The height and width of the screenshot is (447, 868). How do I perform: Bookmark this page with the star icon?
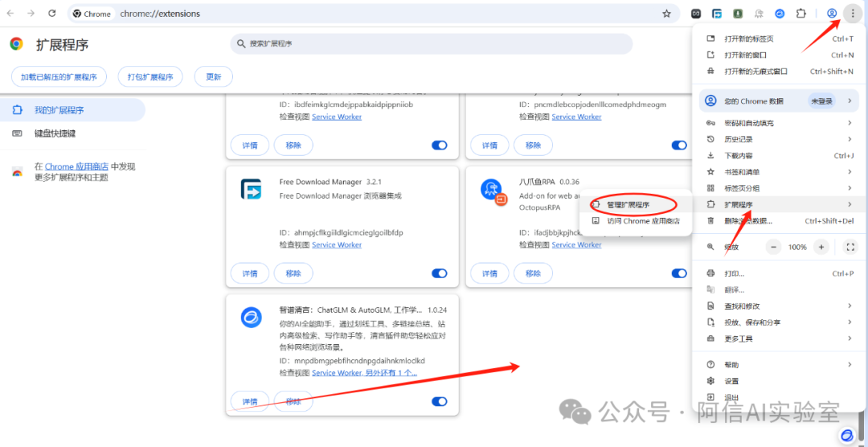[666, 14]
